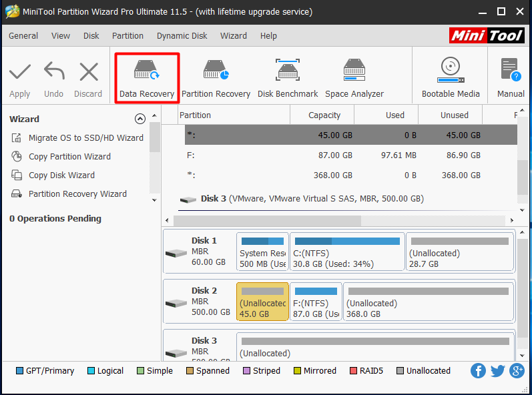
Task: Select F:(NTFS) block on Disk 2
Action: (x=316, y=302)
